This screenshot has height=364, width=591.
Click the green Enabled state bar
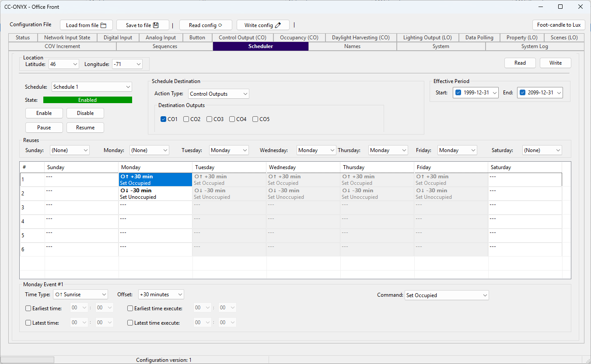(x=87, y=100)
